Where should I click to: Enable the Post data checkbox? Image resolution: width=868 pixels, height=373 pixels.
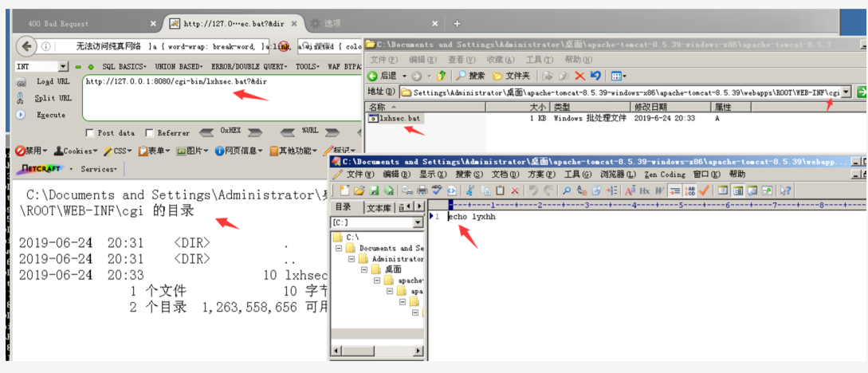pyautogui.click(x=90, y=133)
